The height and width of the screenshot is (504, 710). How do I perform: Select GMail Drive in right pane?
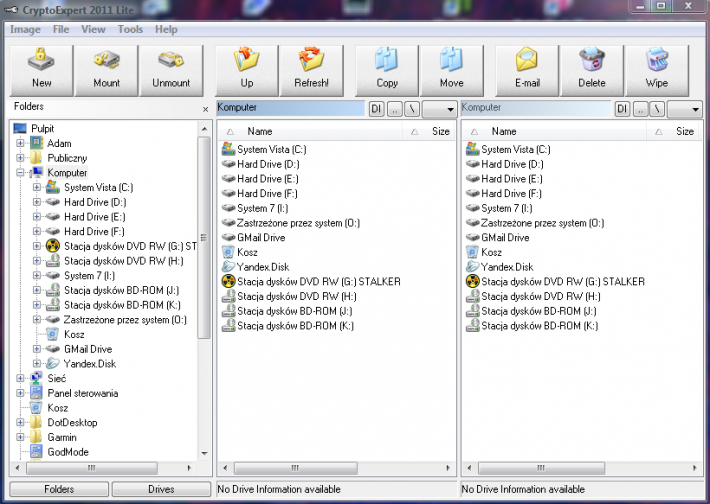click(498, 237)
